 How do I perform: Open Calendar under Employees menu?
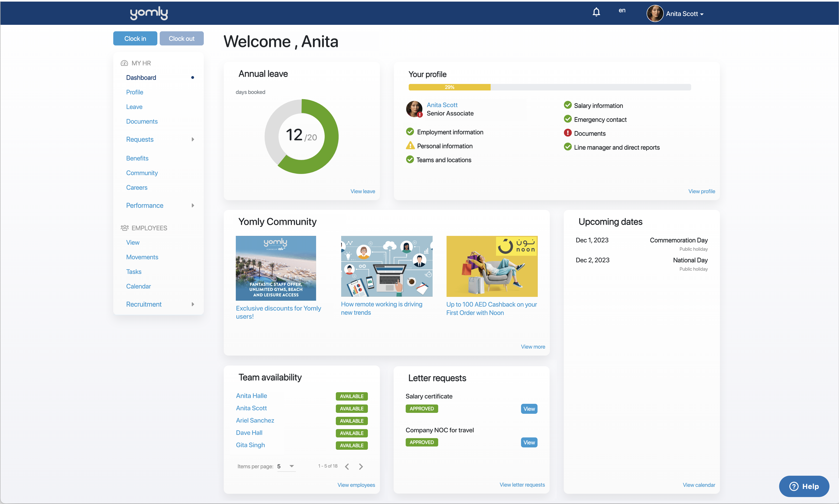pos(138,286)
